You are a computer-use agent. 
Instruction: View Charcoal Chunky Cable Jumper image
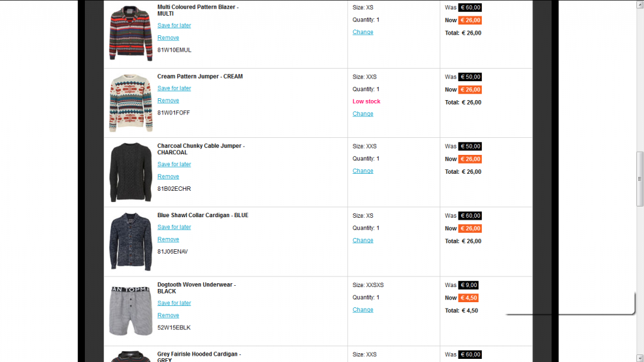coord(131,172)
